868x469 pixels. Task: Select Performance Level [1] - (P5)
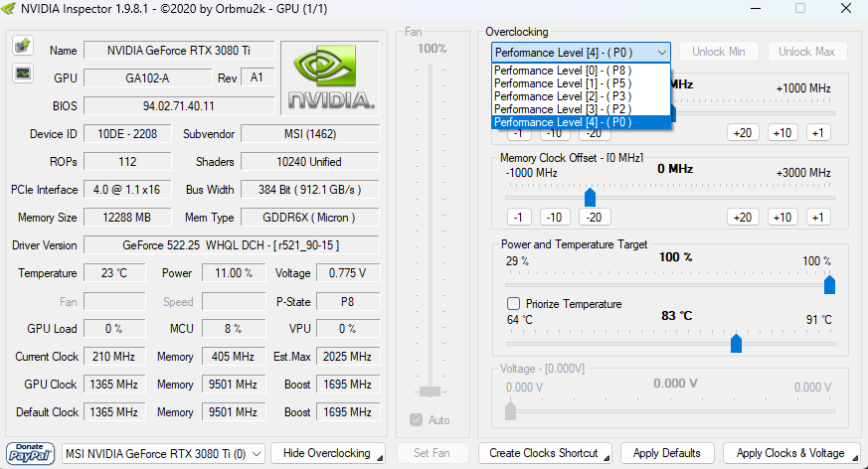(x=581, y=83)
